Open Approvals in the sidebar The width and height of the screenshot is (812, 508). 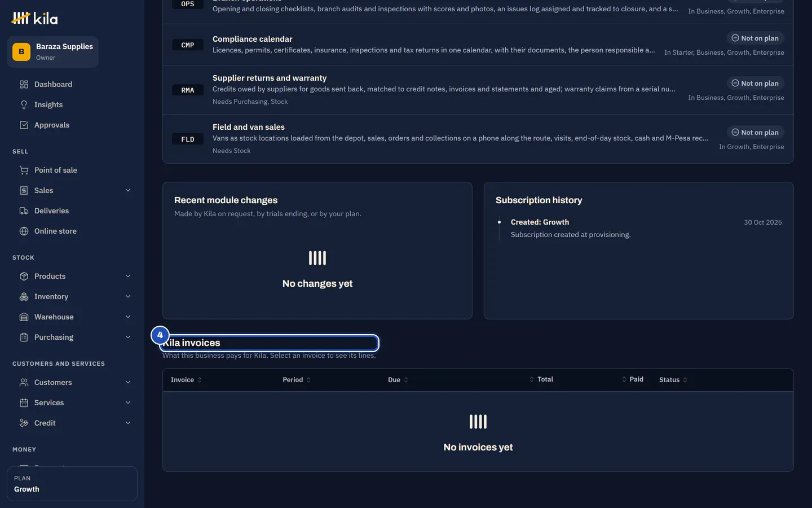(x=72, y=125)
